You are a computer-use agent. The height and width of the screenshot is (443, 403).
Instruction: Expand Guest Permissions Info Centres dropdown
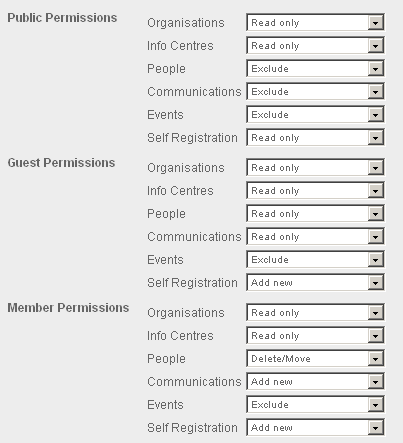point(315,191)
